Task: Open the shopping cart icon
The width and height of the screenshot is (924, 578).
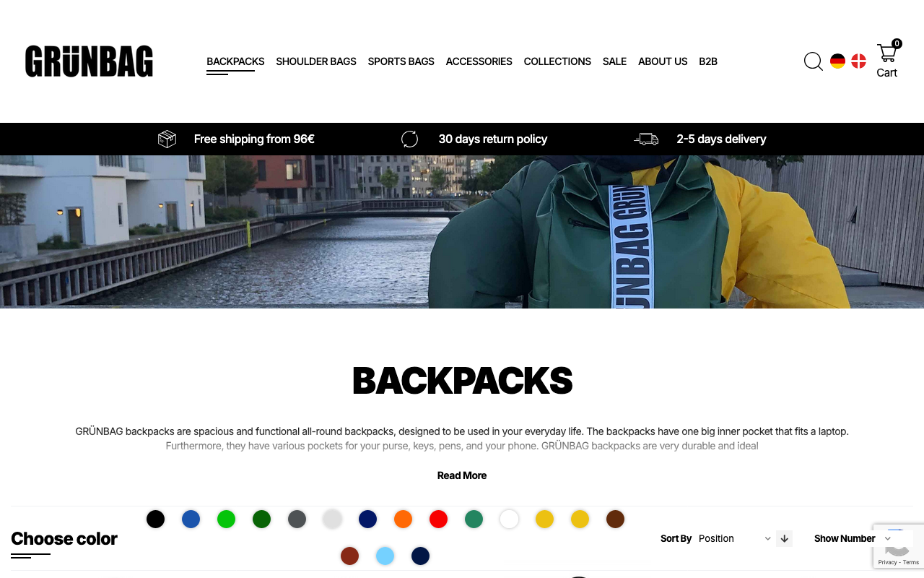Action: point(887,53)
